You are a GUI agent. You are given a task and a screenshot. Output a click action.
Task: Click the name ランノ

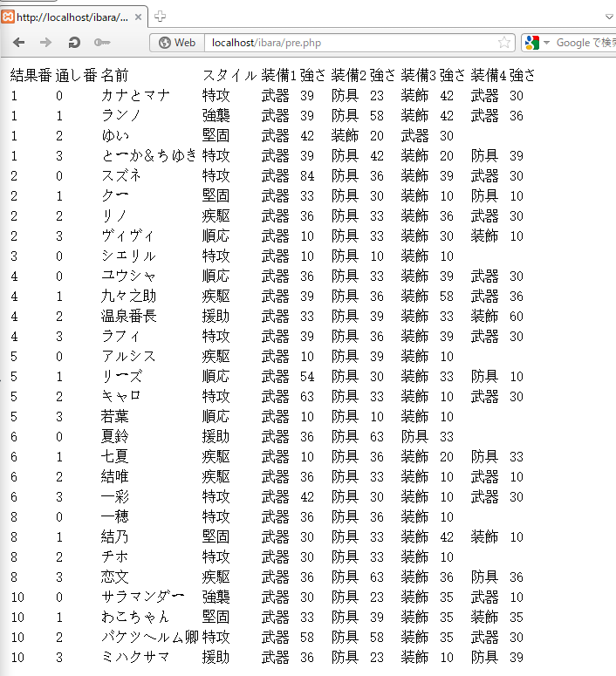pyautogui.click(x=120, y=115)
